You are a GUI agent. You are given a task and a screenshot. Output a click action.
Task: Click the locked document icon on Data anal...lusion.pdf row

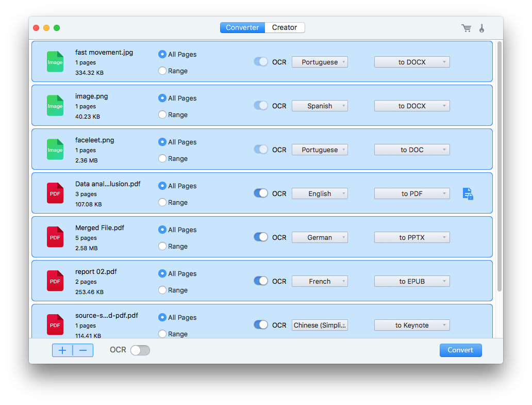click(x=468, y=194)
